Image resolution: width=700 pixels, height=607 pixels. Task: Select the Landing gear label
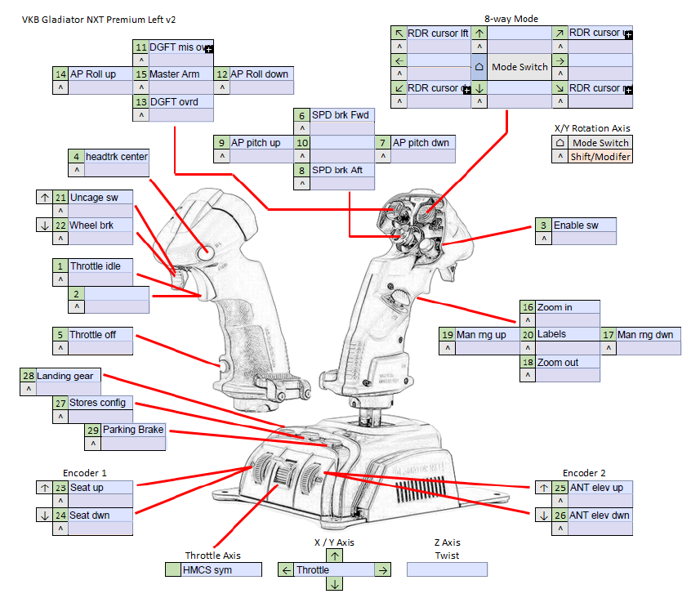(x=69, y=376)
